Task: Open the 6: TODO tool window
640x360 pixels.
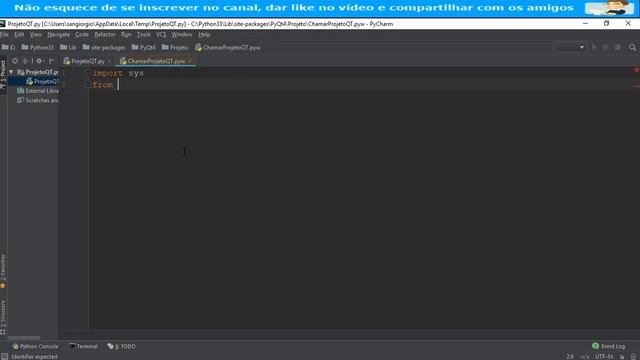Action: click(121, 347)
